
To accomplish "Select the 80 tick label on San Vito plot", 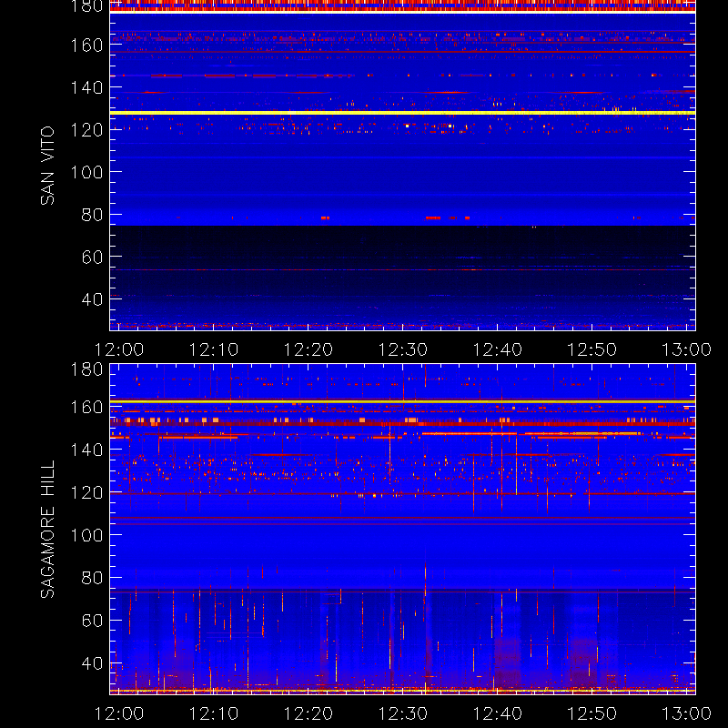I will pyautogui.click(x=92, y=215).
